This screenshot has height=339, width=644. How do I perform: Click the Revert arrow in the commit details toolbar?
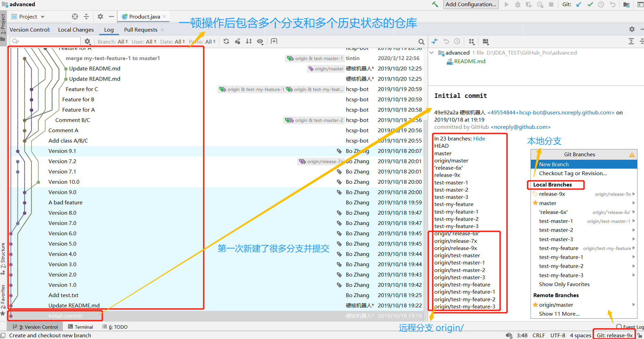pyautogui.click(x=446, y=41)
